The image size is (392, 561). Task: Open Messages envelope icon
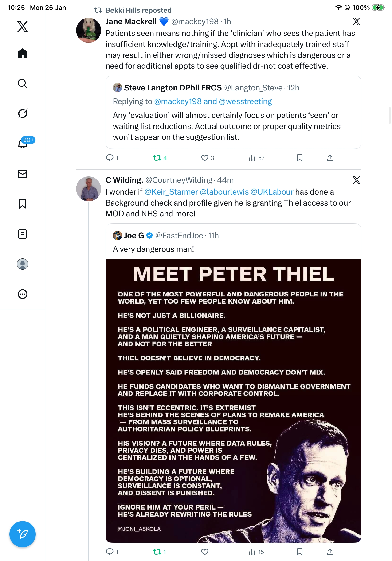pos(23,174)
